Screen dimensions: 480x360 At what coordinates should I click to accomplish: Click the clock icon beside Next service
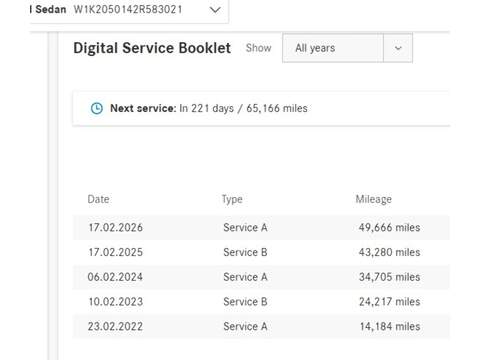(x=97, y=108)
